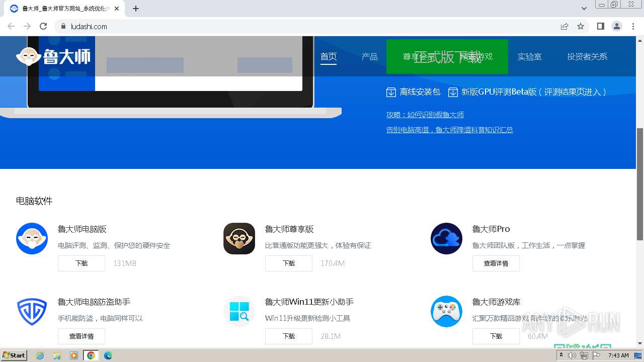
Task: Open Chrome three-dot menu
Action: click(x=633, y=26)
